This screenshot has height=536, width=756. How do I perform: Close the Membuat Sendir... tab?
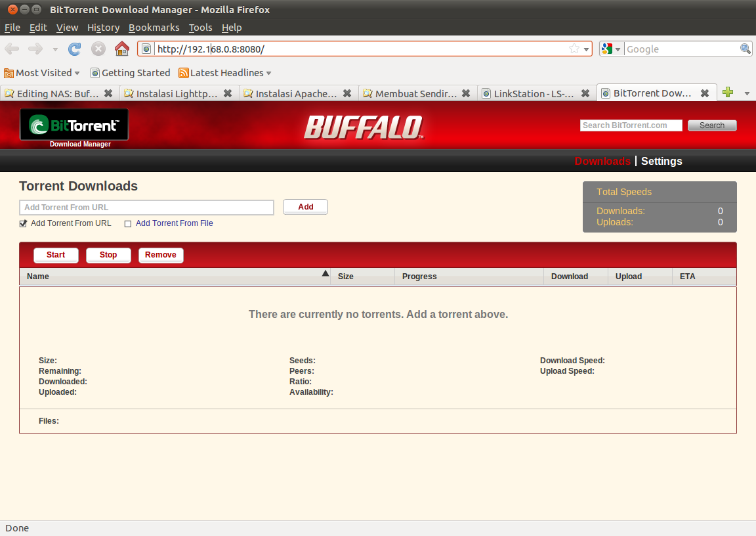pyautogui.click(x=466, y=93)
